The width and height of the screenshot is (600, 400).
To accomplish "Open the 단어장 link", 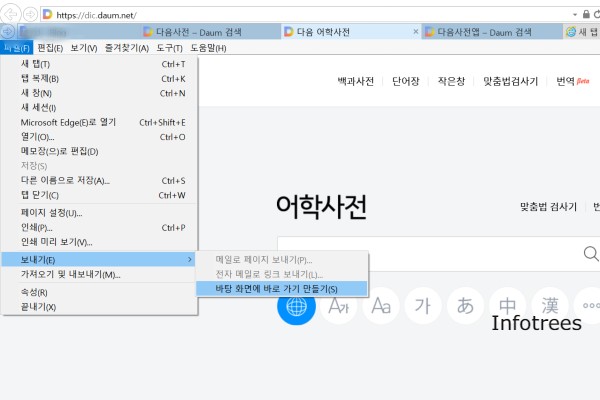I will point(406,81).
